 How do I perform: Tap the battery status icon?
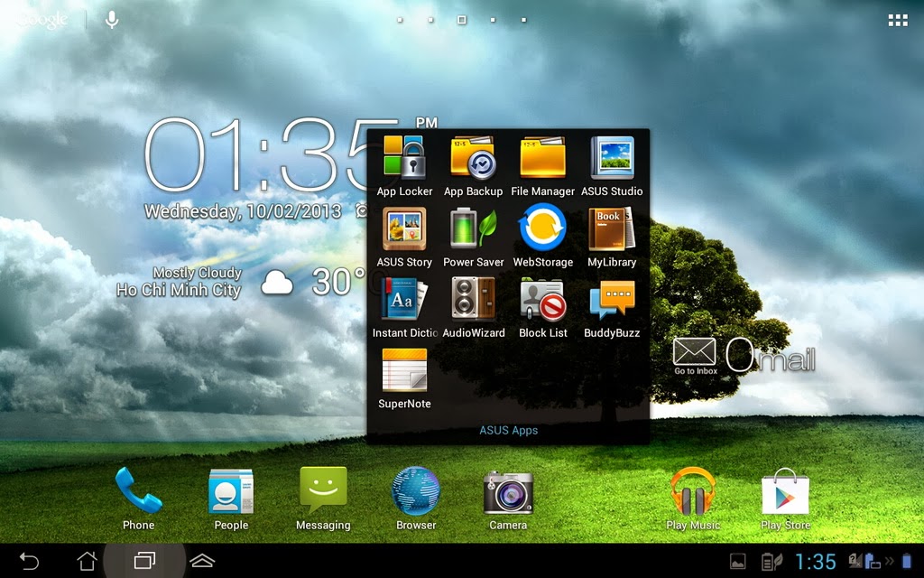[x=907, y=561]
